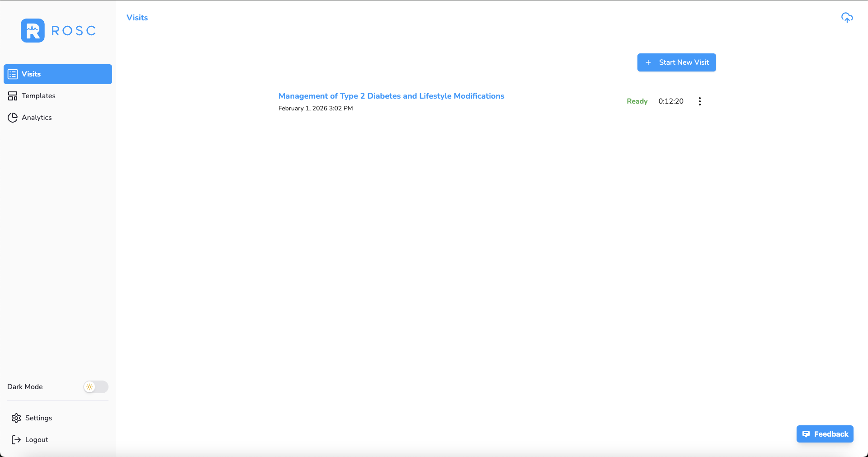Open Analytics using its pie-chart icon
This screenshot has height=457, width=868.
[x=12, y=117]
